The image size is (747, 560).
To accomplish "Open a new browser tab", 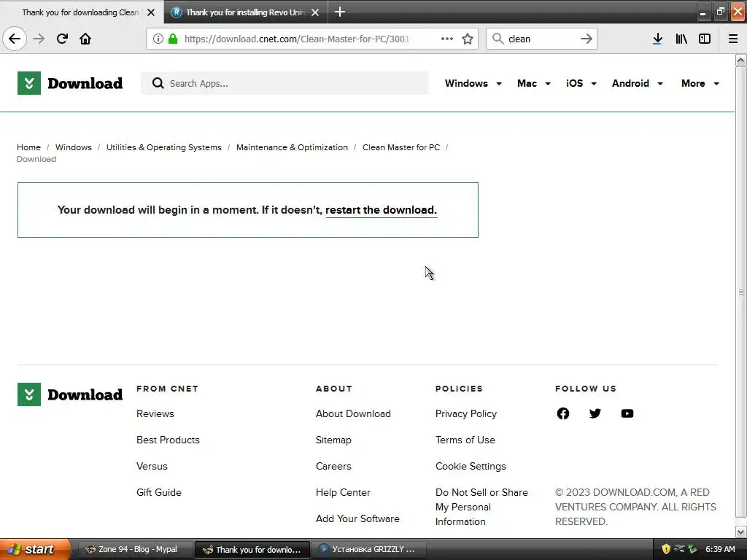I will pyautogui.click(x=340, y=12).
